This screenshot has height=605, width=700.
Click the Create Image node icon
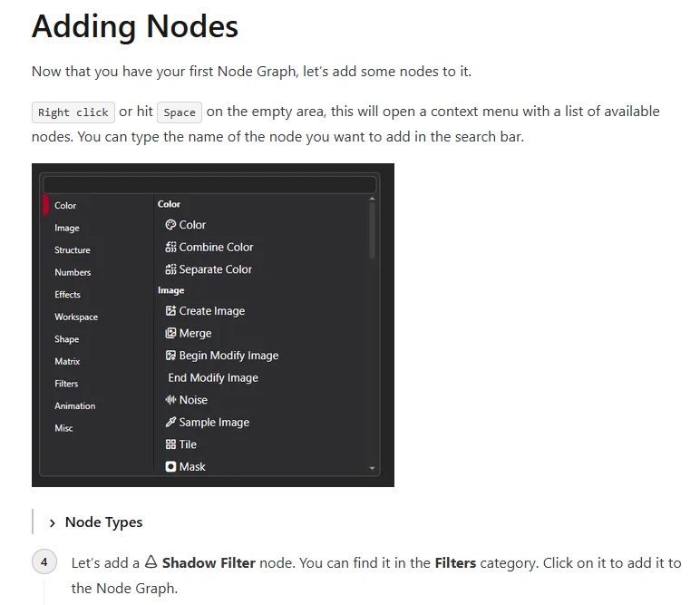click(170, 311)
